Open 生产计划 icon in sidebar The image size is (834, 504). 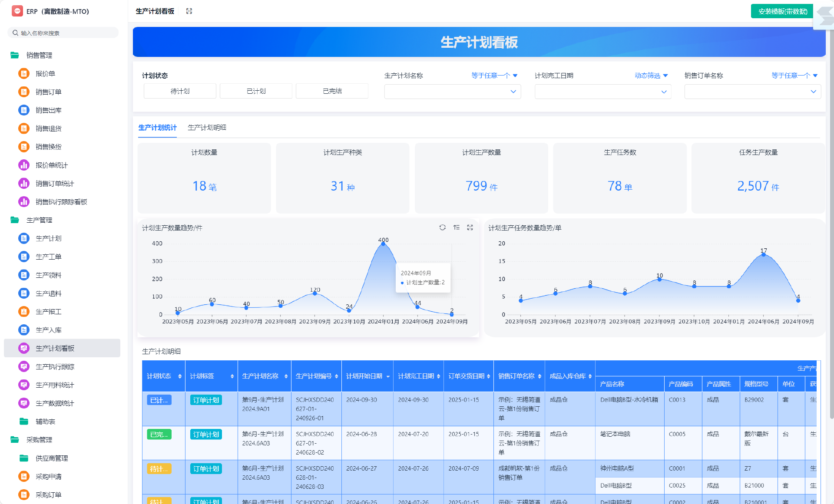pos(23,238)
